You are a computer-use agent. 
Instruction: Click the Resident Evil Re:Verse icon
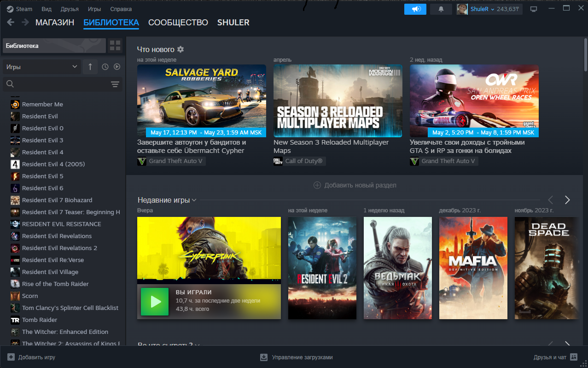click(15, 260)
